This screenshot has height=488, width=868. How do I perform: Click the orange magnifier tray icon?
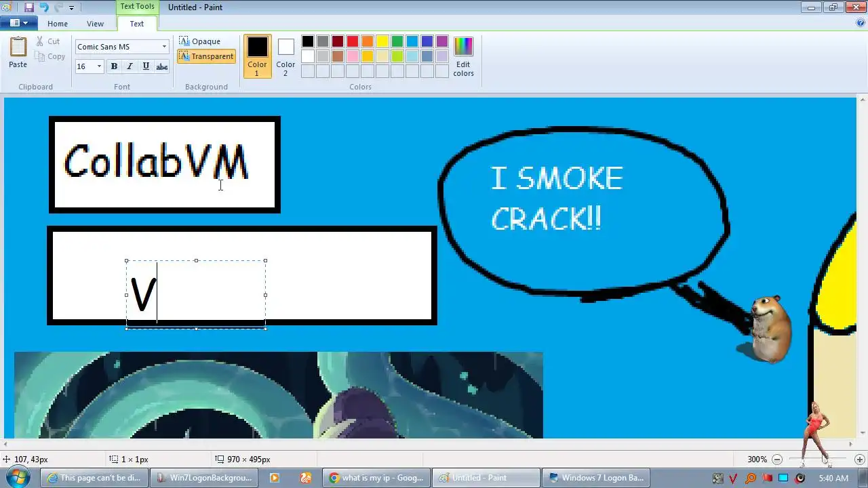[750, 479]
